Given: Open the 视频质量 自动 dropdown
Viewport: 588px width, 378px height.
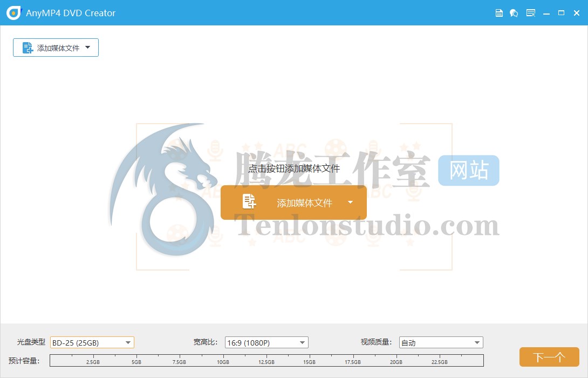Looking at the screenshot, I should 441,342.
